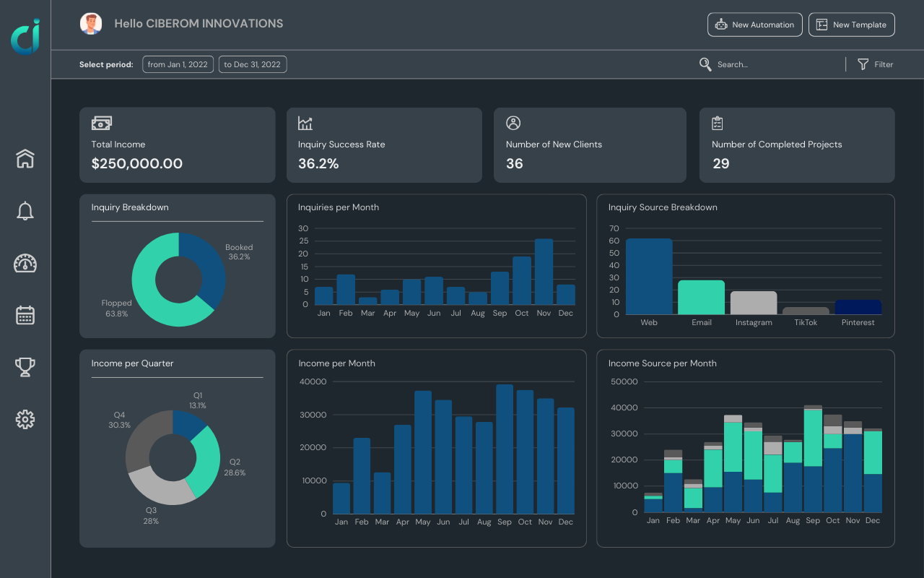Click the 'Number of New Clients' label

[554, 144]
